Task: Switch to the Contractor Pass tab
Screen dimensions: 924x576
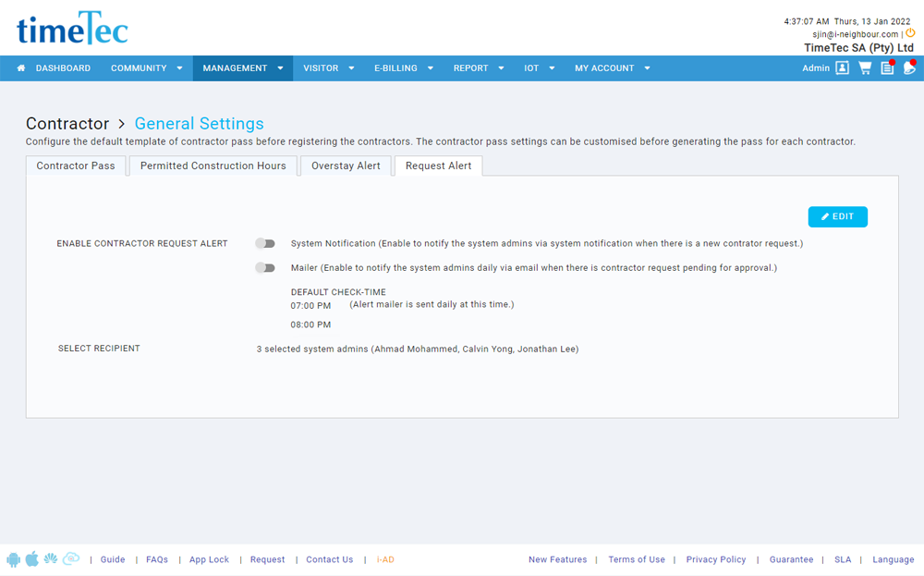Action: [76, 166]
